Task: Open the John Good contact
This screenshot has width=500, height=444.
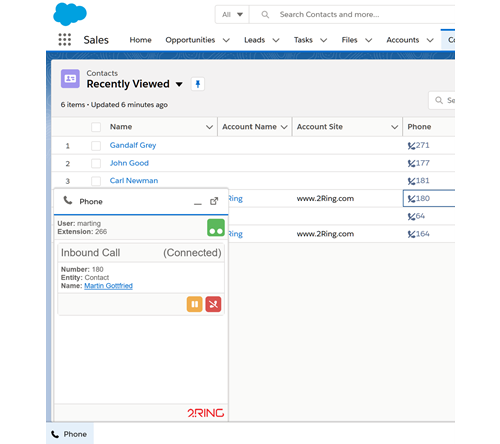Action: pyautogui.click(x=129, y=163)
